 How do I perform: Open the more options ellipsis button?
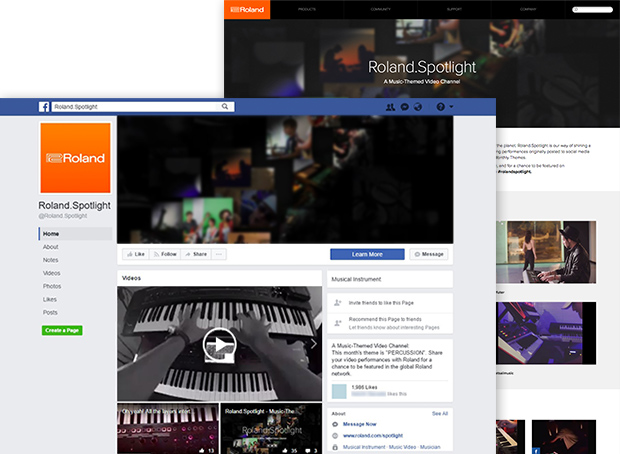[x=219, y=254]
